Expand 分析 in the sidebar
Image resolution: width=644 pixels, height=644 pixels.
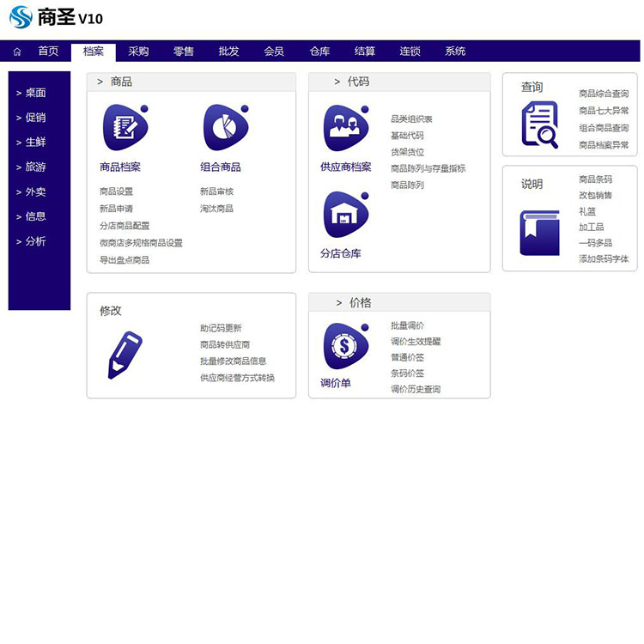point(31,241)
